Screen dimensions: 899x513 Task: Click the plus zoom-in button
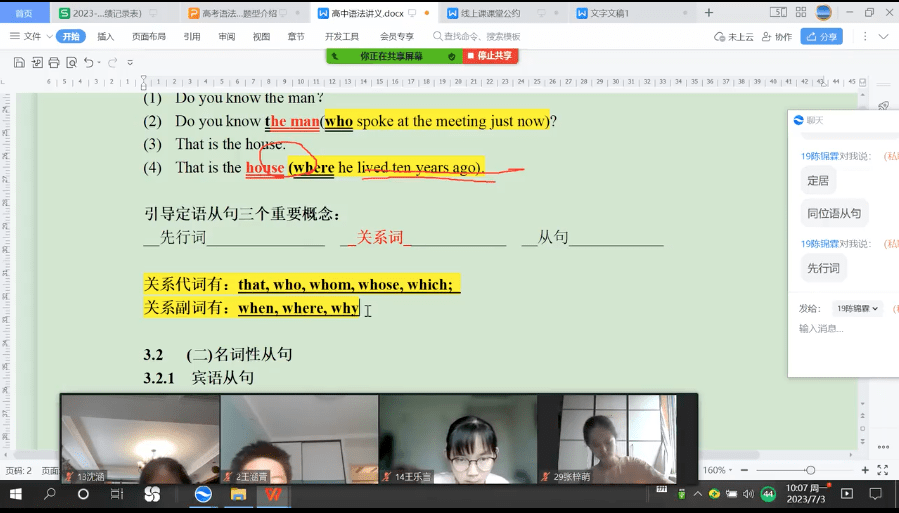[865, 470]
